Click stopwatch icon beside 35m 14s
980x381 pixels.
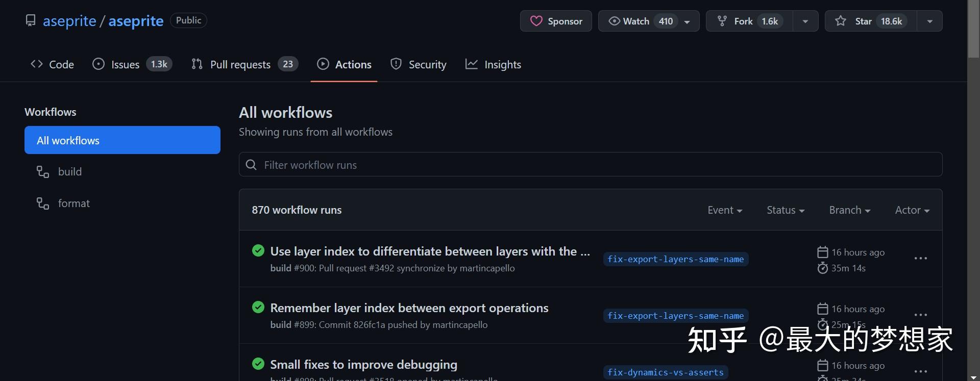[822, 268]
